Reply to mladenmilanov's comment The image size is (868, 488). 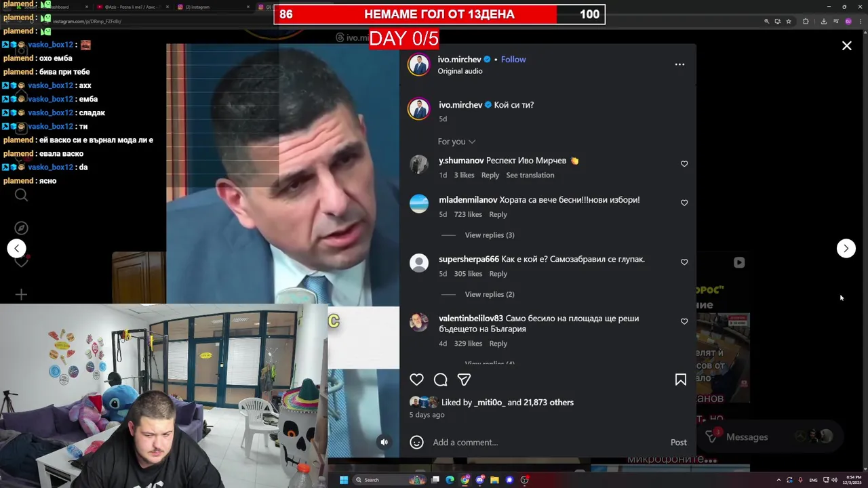click(498, 214)
